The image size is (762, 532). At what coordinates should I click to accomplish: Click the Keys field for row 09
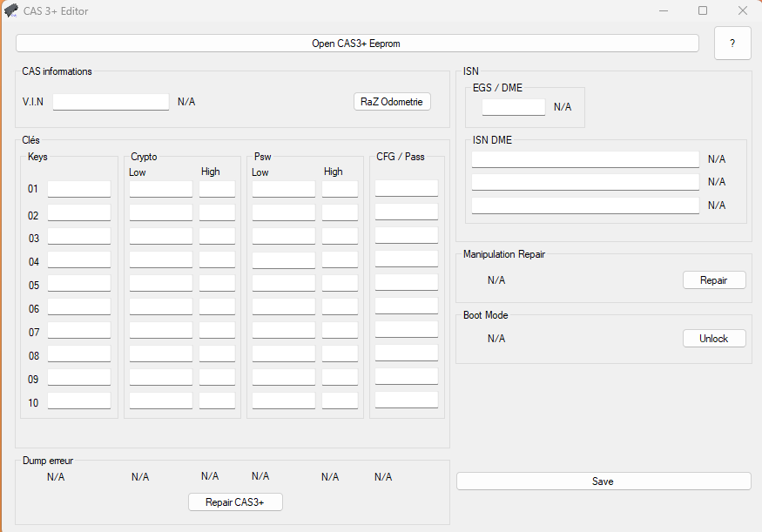(79, 377)
